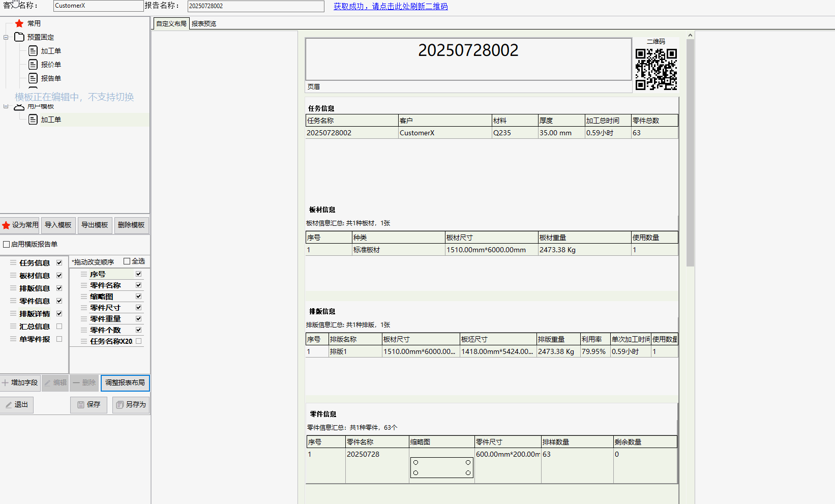Check the 全选 checkbox

(127, 261)
